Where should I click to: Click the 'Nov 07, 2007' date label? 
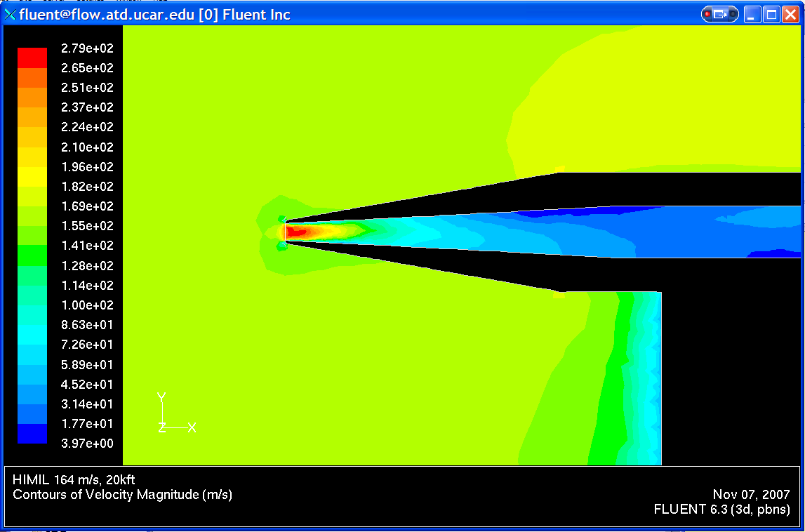pyautogui.click(x=751, y=495)
